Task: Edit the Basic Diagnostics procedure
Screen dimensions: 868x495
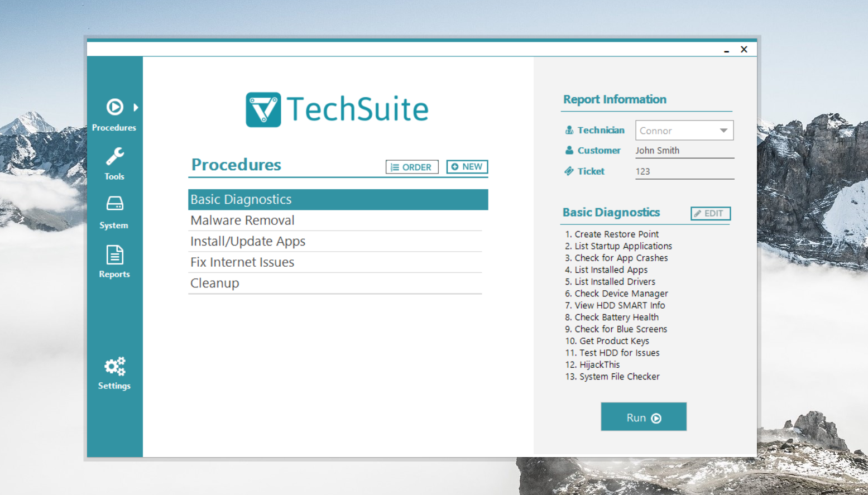Action: coord(710,213)
